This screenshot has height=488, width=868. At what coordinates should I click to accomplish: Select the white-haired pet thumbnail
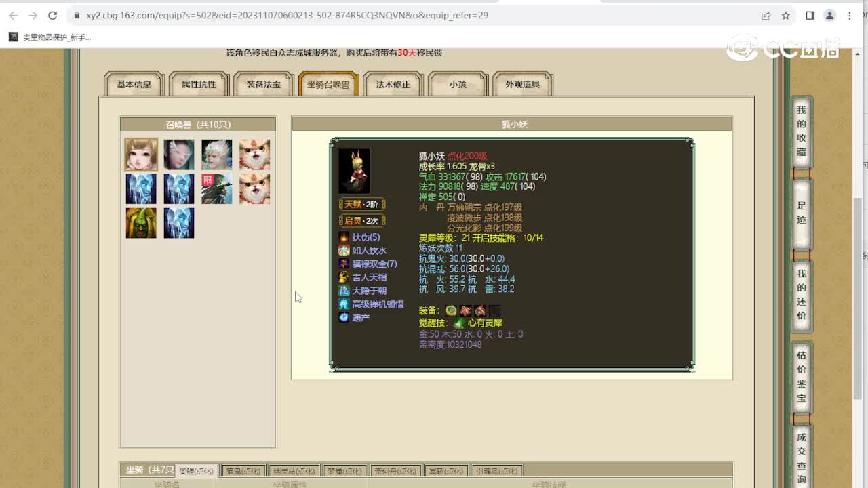[217, 155]
